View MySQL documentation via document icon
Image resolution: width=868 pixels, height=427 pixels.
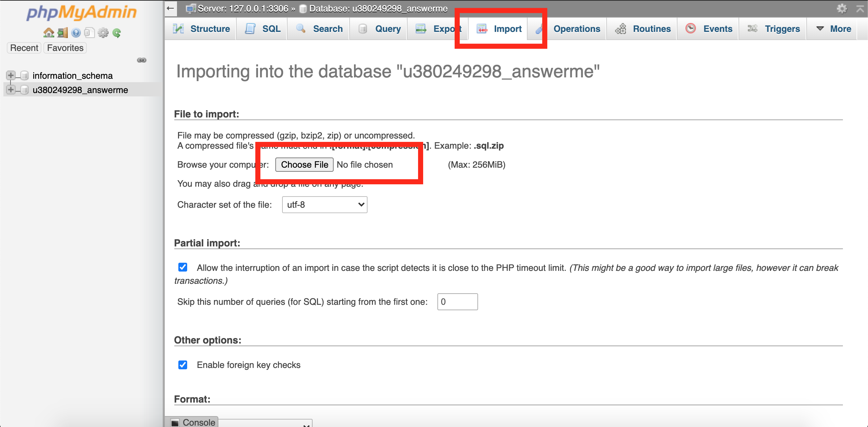(x=89, y=33)
